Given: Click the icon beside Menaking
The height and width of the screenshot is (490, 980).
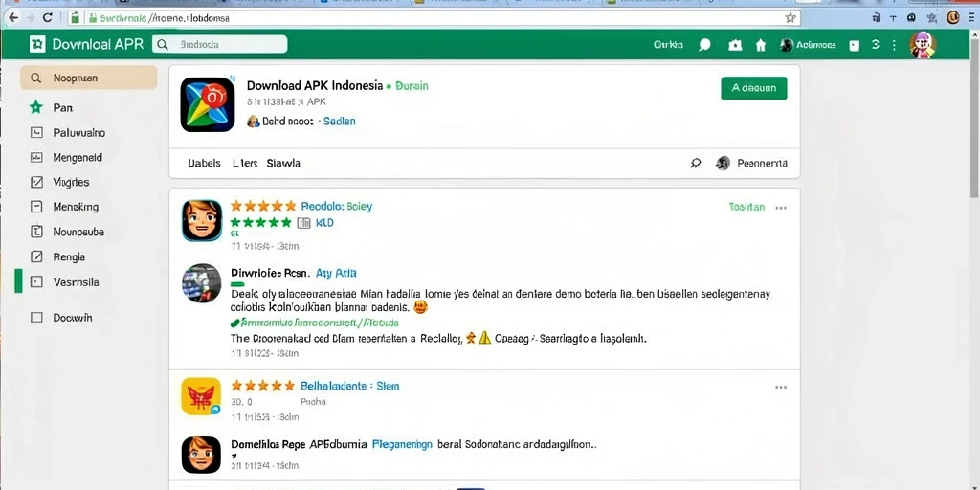Looking at the screenshot, I should tap(37, 207).
